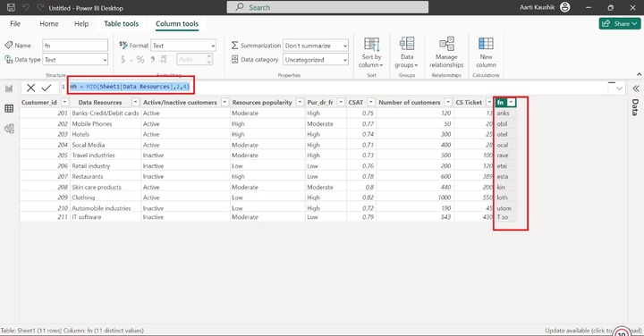Create a New column
The image size is (644, 336).
click(x=486, y=53)
